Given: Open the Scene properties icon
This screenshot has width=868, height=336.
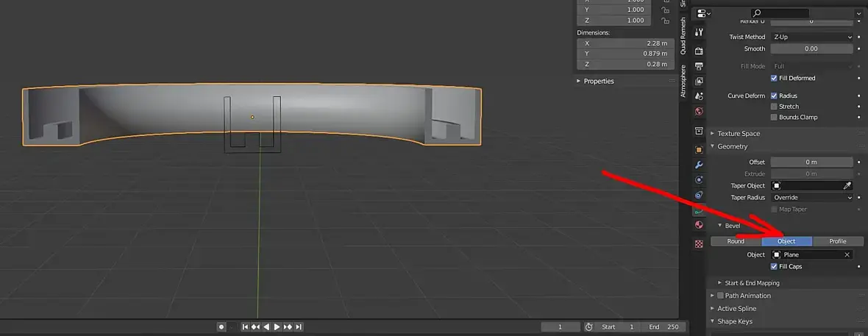Looking at the screenshot, I should (x=699, y=96).
